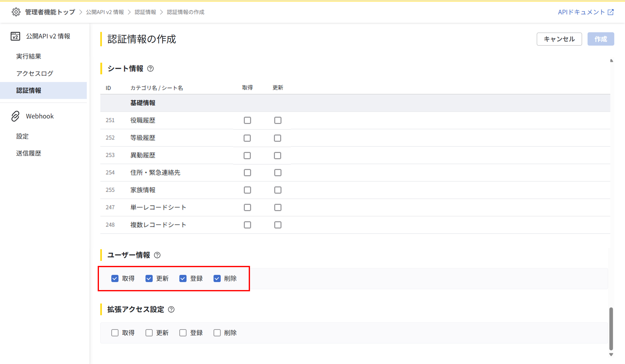Uncheck 登録 under ユーザー情報
The image size is (625, 364).
click(x=183, y=279)
